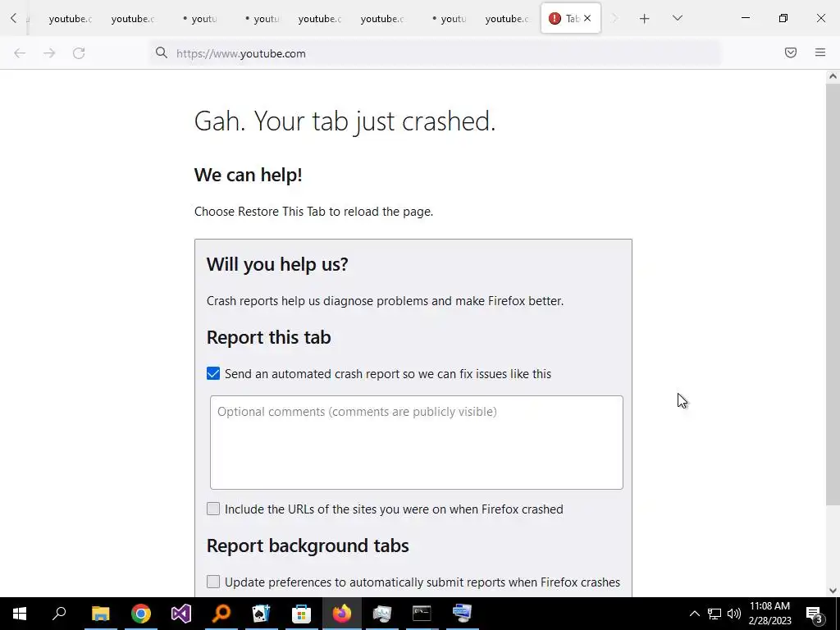The height and width of the screenshot is (630, 840).
Task: Uncheck Send an automated crash report
Action: pos(213,373)
